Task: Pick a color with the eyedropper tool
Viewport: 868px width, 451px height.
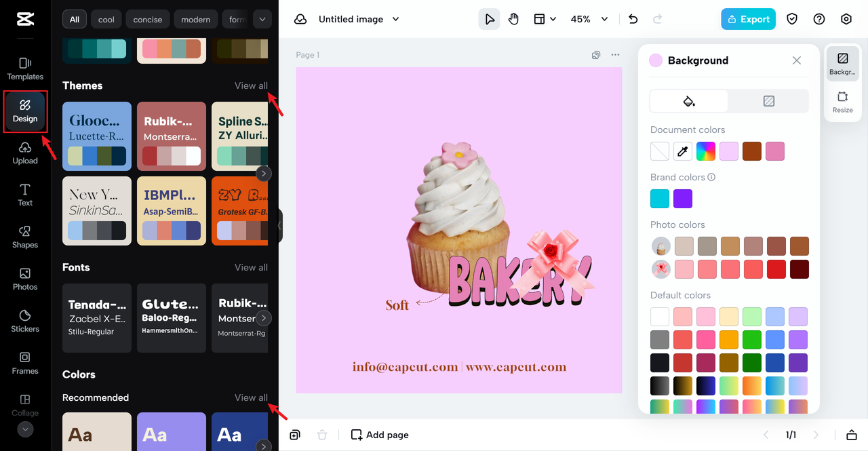Action: coord(683,151)
